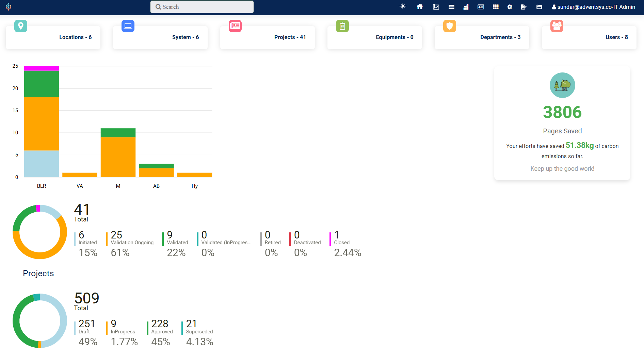644x348 pixels.
Task: Open the list view icon in the top bar
Action: click(x=451, y=6)
